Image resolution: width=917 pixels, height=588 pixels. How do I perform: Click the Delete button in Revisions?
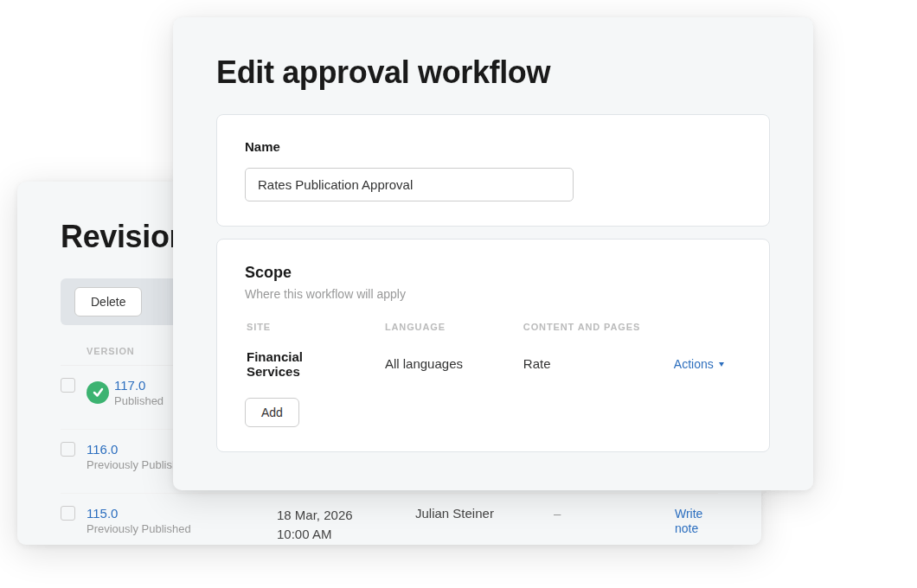107,302
